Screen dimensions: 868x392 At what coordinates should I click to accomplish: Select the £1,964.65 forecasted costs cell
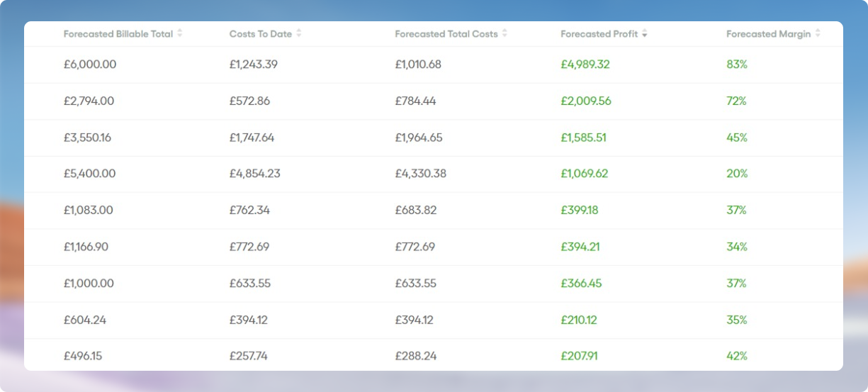coord(419,138)
